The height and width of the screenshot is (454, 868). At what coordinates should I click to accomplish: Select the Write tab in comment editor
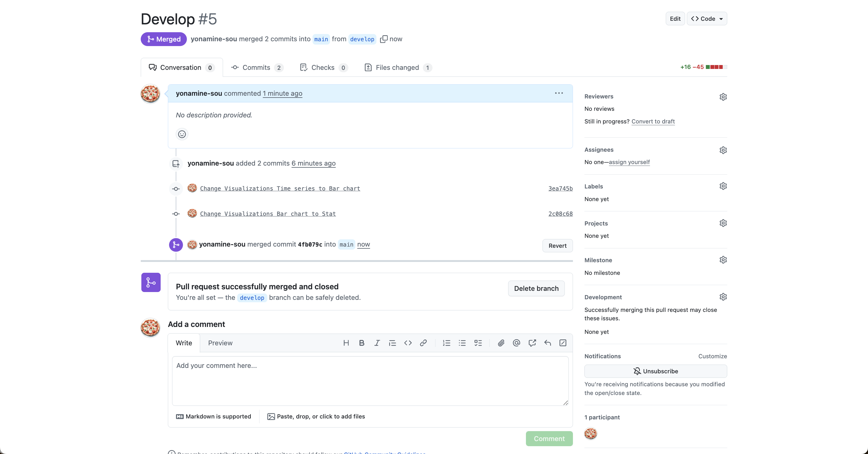coord(184,343)
